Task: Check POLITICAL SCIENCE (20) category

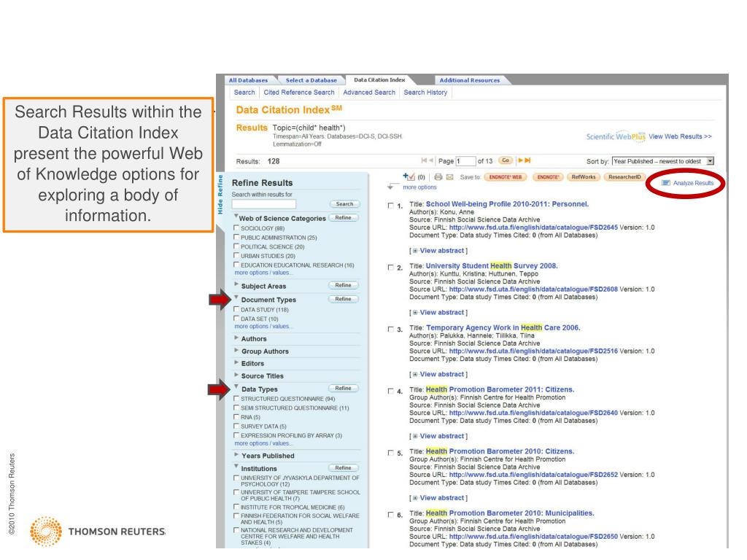Action: point(236,246)
